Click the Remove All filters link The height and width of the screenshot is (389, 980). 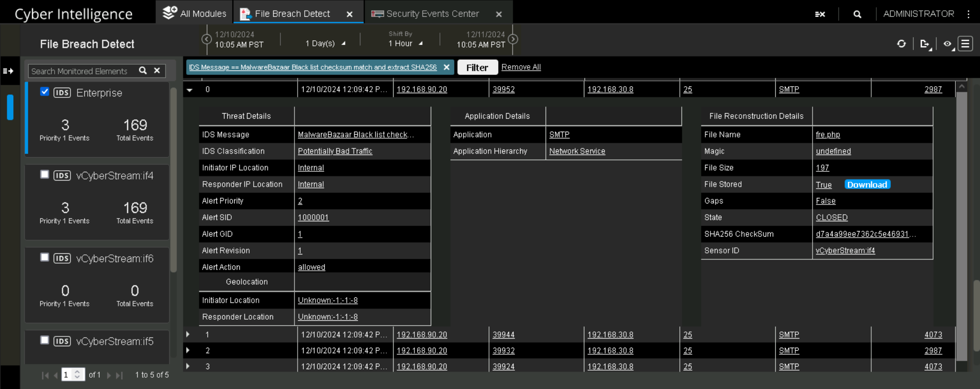(x=521, y=67)
